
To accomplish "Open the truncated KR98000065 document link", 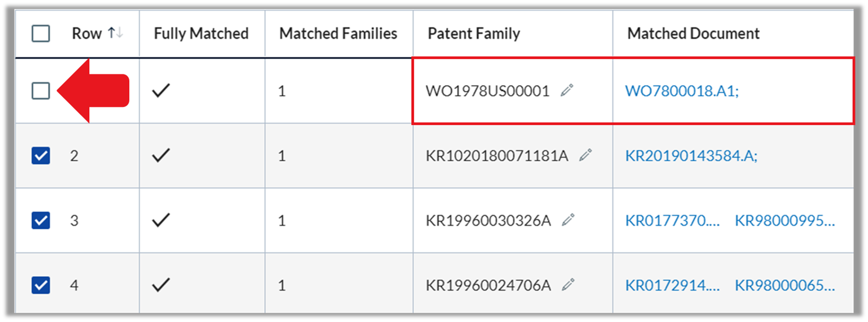I will click(x=785, y=286).
